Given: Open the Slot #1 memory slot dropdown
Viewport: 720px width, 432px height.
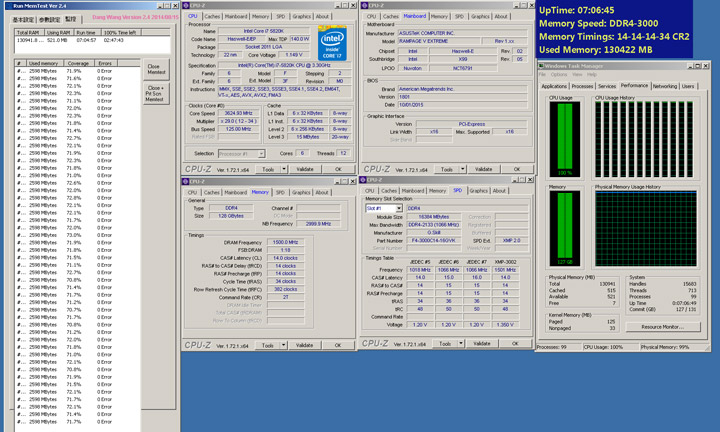Looking at the screenshot, I should point(383,208).
